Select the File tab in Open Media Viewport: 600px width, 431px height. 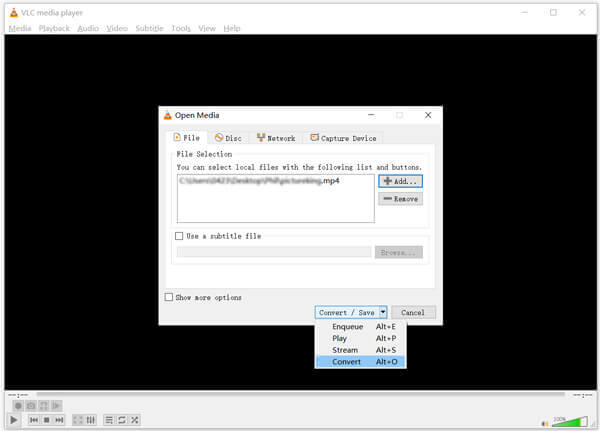click(x=187, y=138)
